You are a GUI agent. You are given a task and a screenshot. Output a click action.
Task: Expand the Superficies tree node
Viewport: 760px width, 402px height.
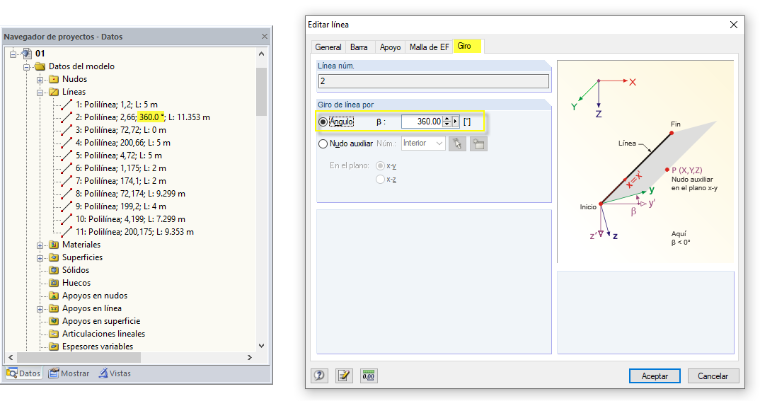[x=40, y=258]
